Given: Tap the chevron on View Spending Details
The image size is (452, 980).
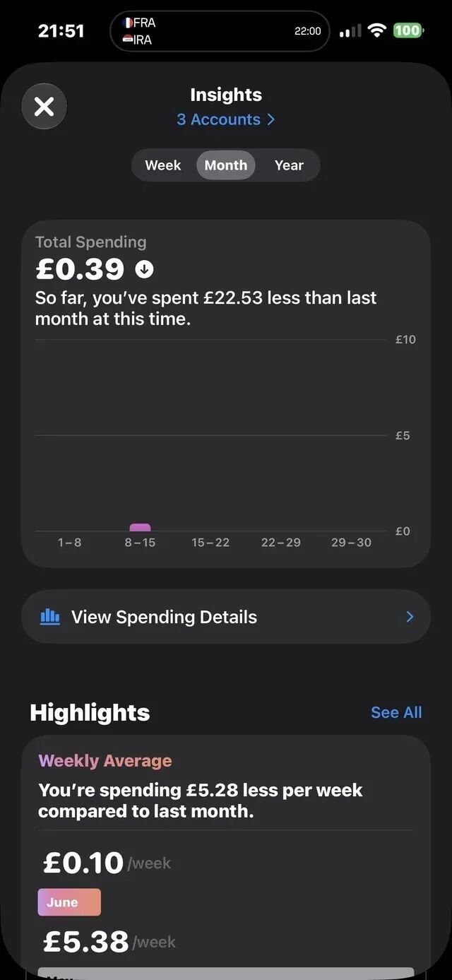Looking at the screenshot, I should (x=410, y=617).
